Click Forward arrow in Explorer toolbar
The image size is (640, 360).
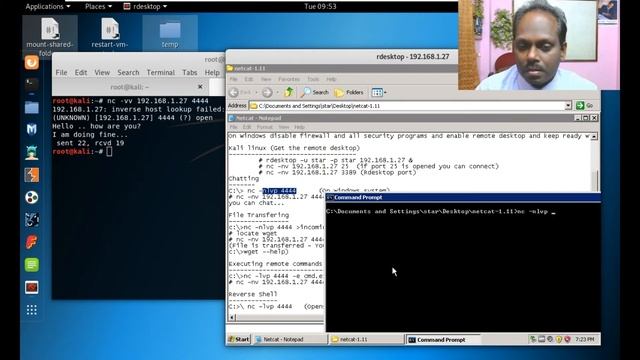click(267, 93)
